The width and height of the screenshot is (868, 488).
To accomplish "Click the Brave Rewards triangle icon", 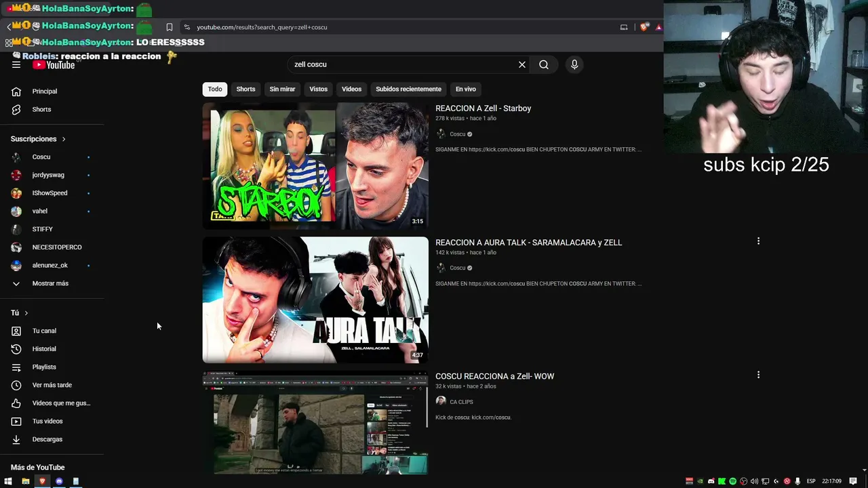I will click(x=658, y=27).
